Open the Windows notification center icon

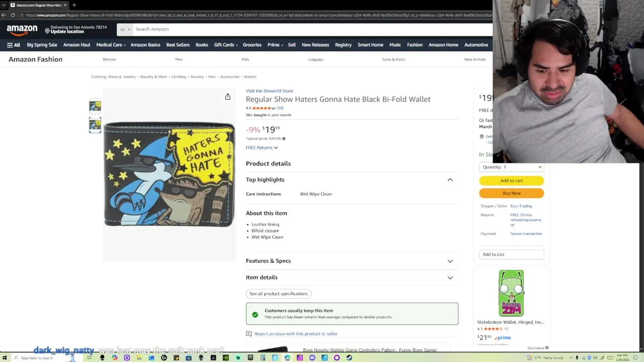[635, 357]
